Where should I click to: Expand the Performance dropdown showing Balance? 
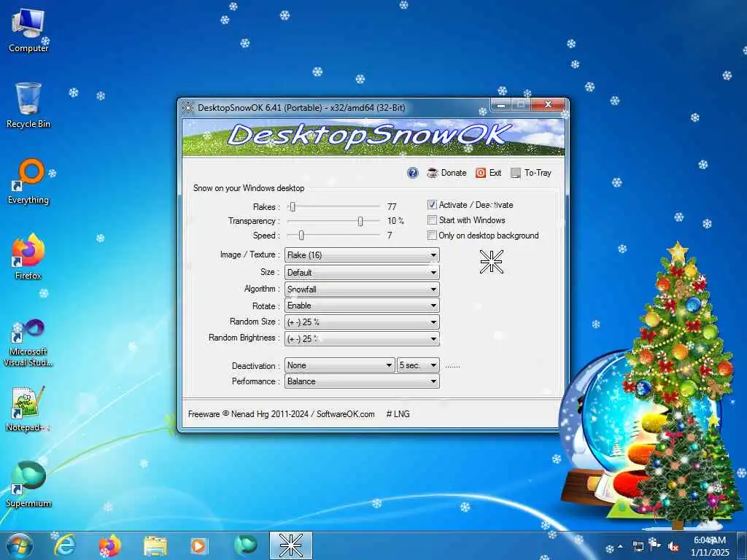[362, 381]
